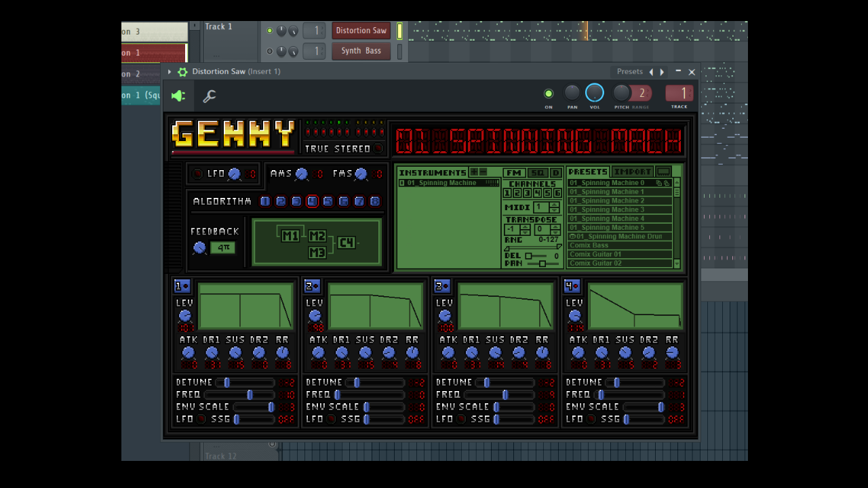Toggle channel 1 in the CHANNELS row
The width and height of the screenshot is (868, 488).
pyautogui.click(x=507, y=193)
